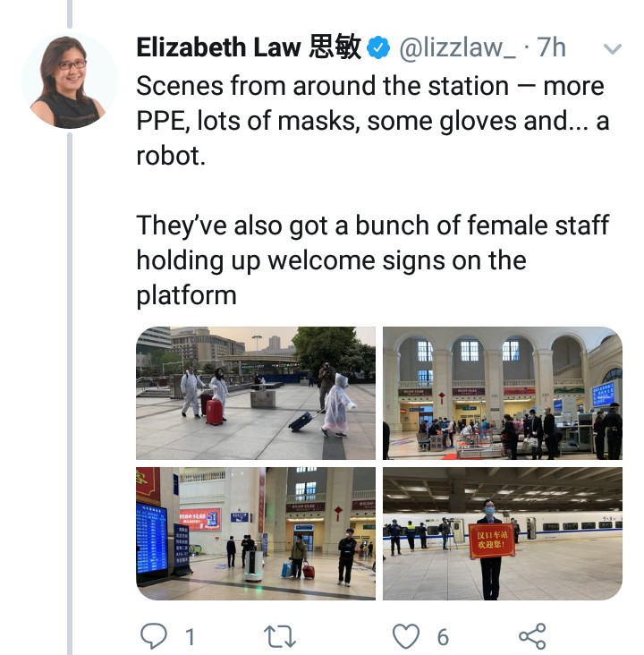Image resolution: width=644 pixels, height=655 pixels.
Task: Open the @lizzlaw_ handle link
Action: [457, 47]
